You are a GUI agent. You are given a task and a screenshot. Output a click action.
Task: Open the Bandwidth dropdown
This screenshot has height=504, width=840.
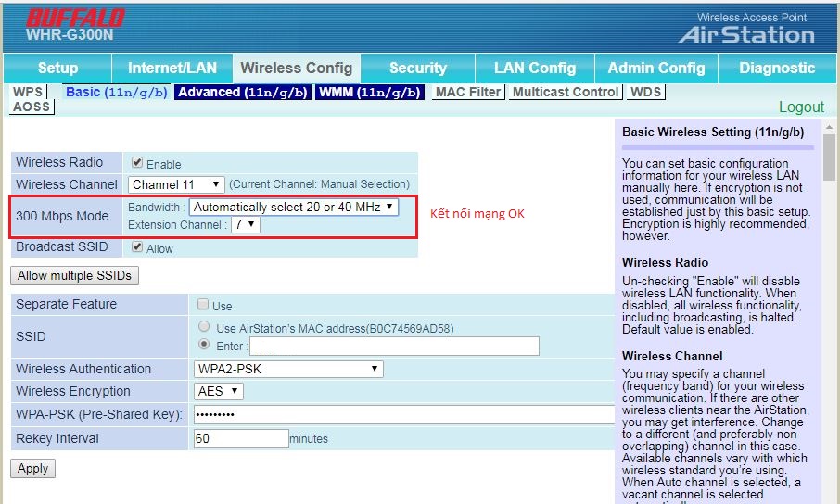294,208
